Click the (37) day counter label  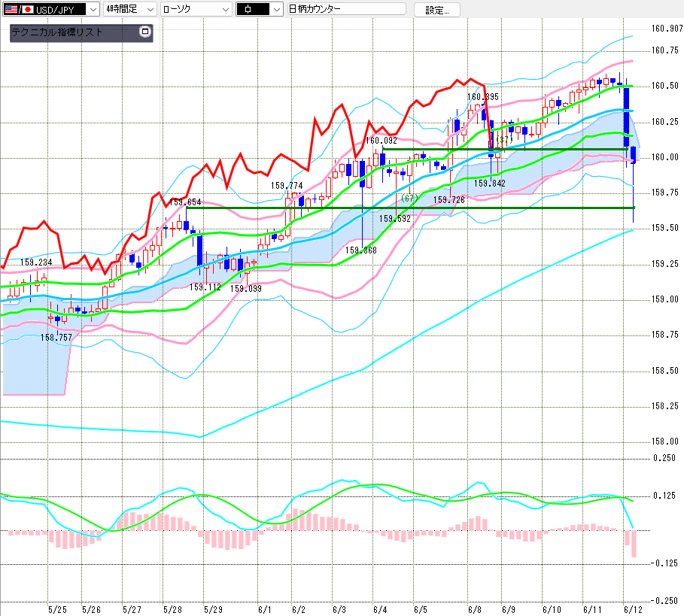click(504, 139)
